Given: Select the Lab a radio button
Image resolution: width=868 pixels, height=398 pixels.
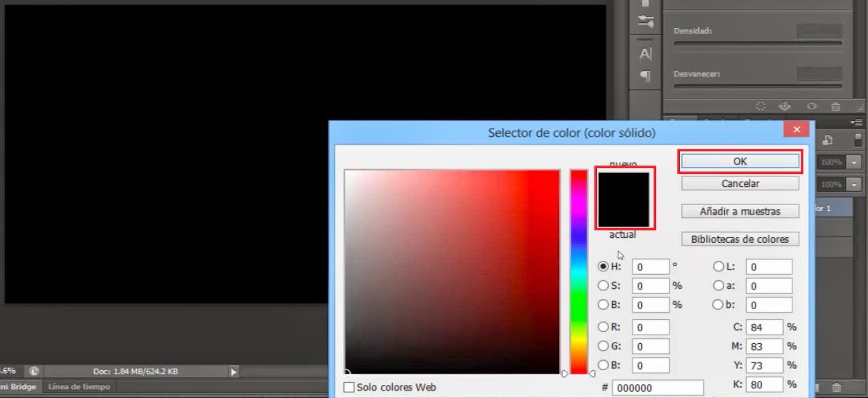Looking at the screenshot, I should coord(718,285).
